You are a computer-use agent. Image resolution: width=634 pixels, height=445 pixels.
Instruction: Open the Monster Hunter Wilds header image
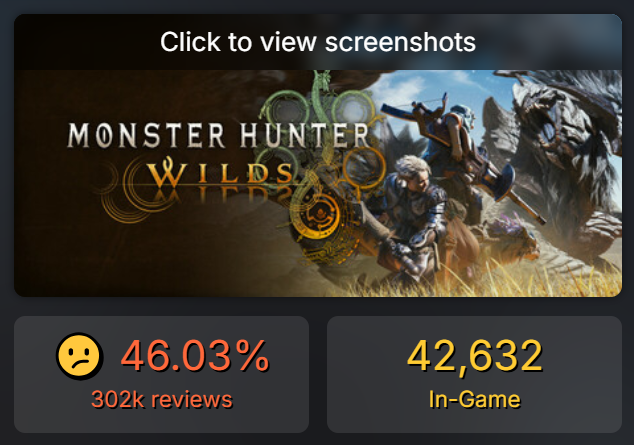tap(318, 183)
